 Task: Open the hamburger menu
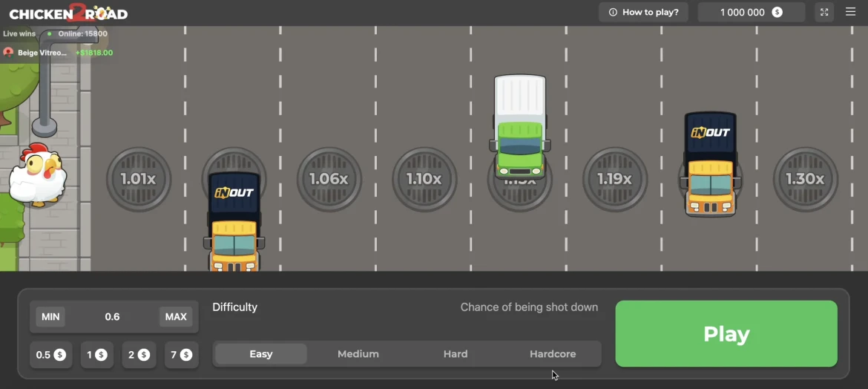coord(851,13)
